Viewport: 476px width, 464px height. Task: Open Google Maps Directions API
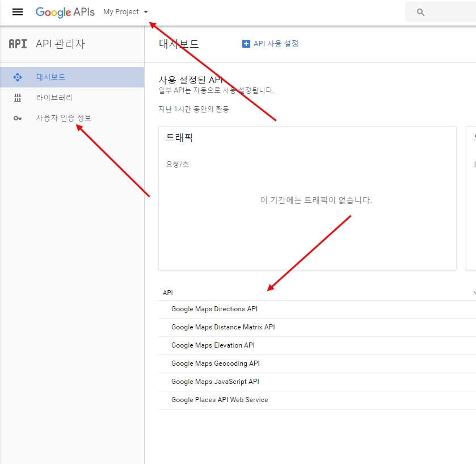(x=214, y=309)
